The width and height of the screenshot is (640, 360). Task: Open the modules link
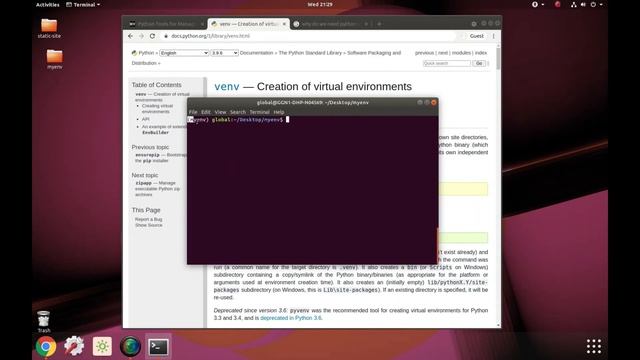pyautogui.click(x=461, y=53)
